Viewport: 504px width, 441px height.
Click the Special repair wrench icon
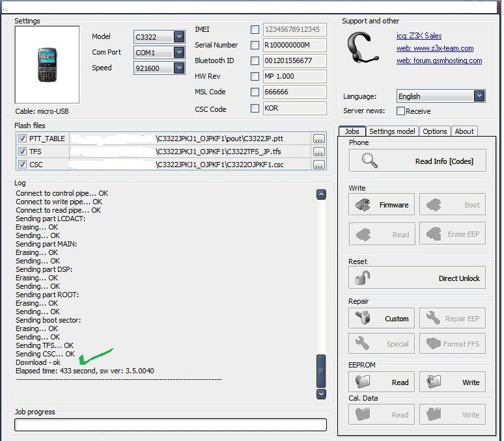click(x=363, y=343)
